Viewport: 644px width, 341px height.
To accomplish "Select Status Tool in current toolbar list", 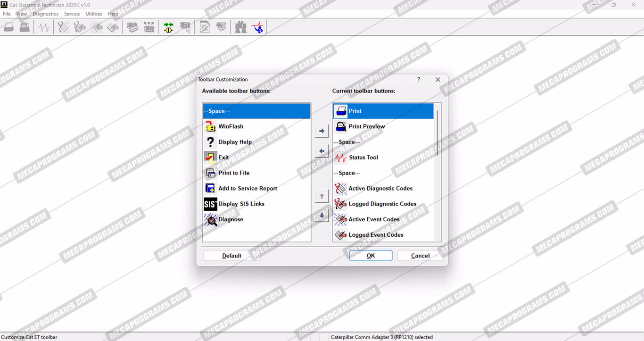I will pyautogui.click(x=363, y=158).
